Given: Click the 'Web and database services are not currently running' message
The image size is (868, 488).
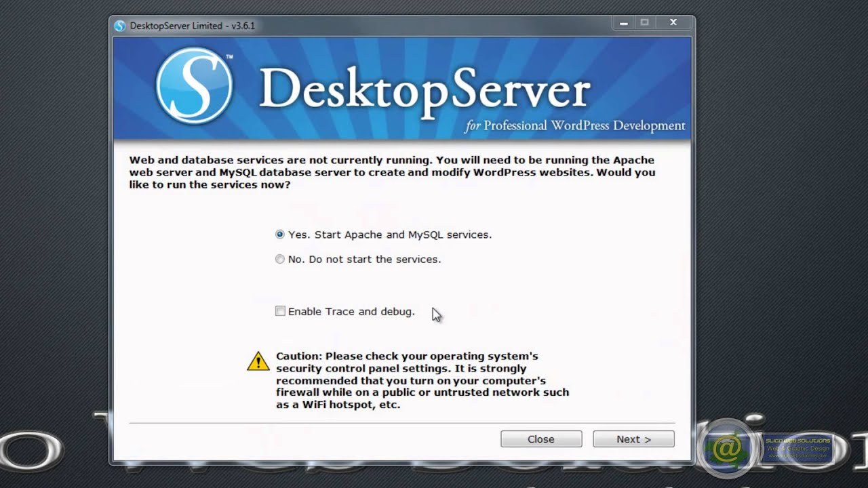Looking at the screenshot, I should coord(392,172).
